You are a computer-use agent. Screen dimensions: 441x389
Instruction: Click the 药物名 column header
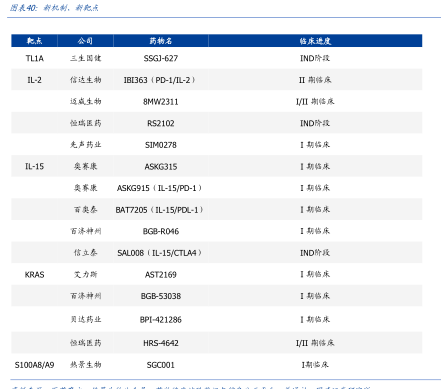tap(161, 41)
